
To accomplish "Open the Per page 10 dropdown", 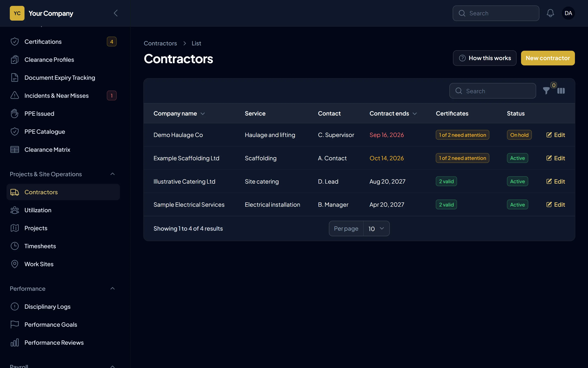I will 376,229.
